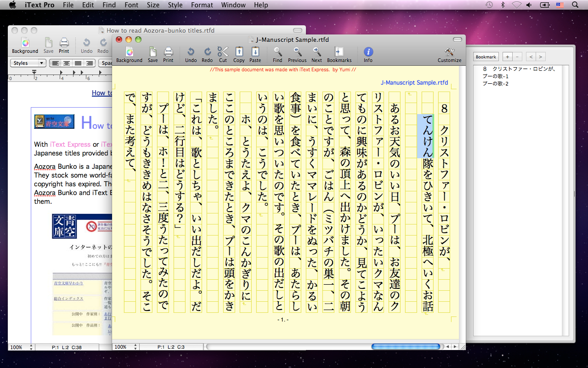Open the Format menu
This screenshot has height=368, width=588.
point(202,5)
